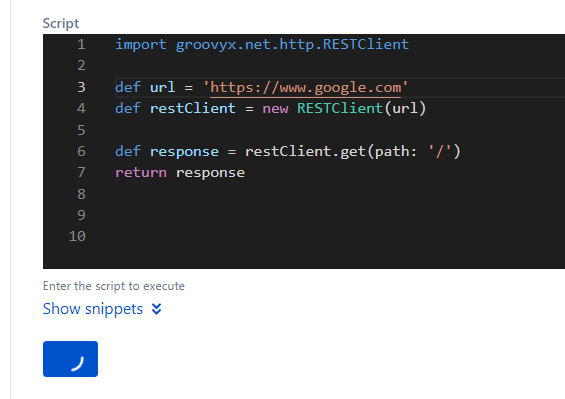
Task: Click the 'def' keyword on line 3
Action: (128, 87)
